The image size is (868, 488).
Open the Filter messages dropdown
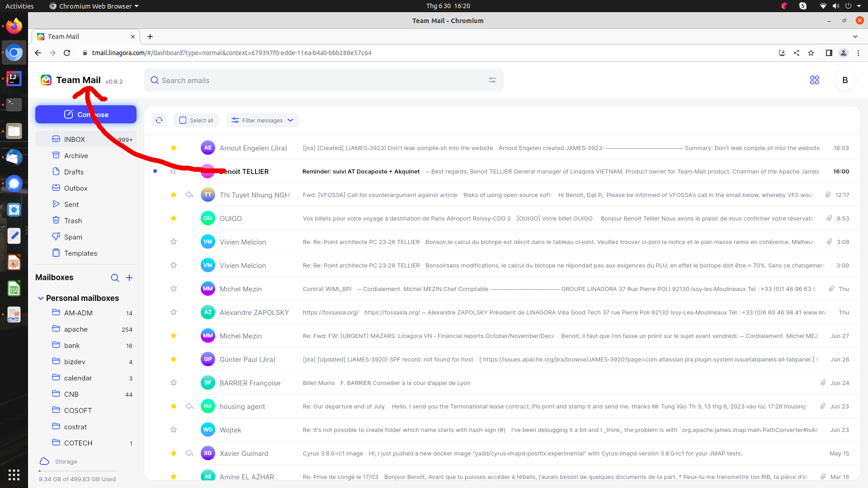point(262,120)
